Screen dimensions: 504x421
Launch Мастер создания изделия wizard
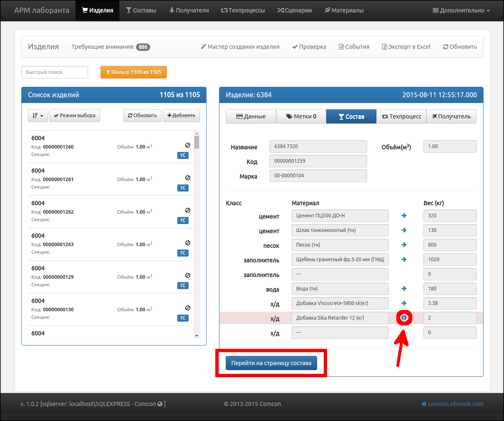240,47
